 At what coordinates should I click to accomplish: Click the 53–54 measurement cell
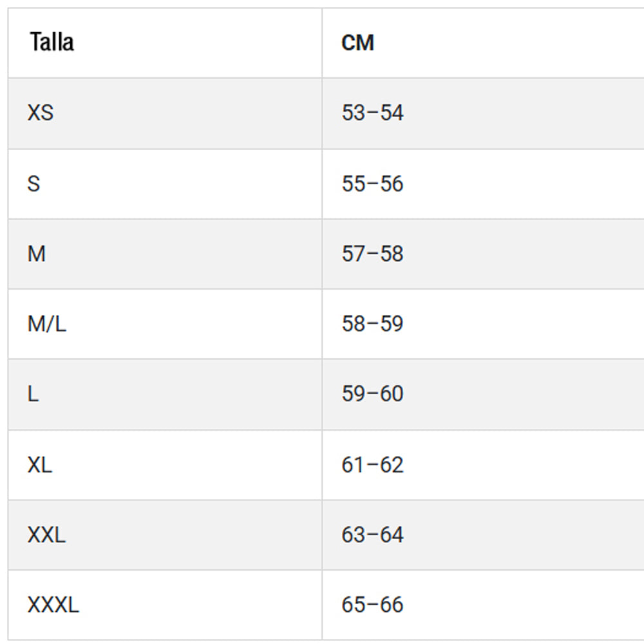[x=372, y=113]
